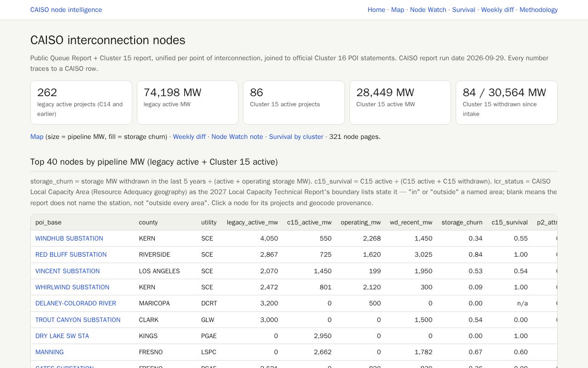Open TROUT CANYON SUBSTATION node page
The width and height of the screenshot is (588, 368).
(x=78, y=320)
